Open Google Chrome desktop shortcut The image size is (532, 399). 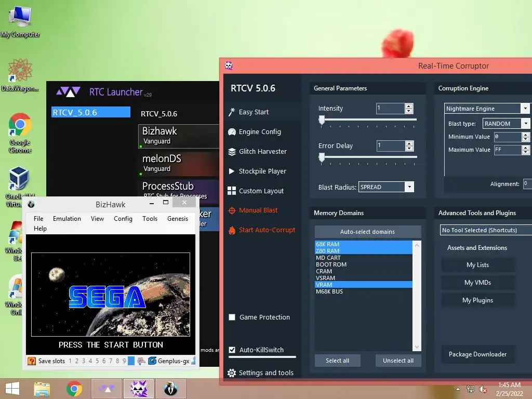click(20, 132)
